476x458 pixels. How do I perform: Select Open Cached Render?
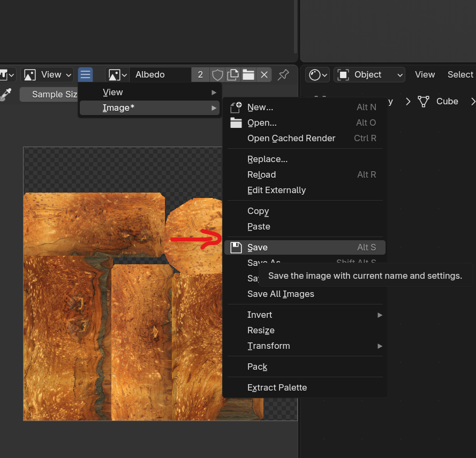(305, 138)
